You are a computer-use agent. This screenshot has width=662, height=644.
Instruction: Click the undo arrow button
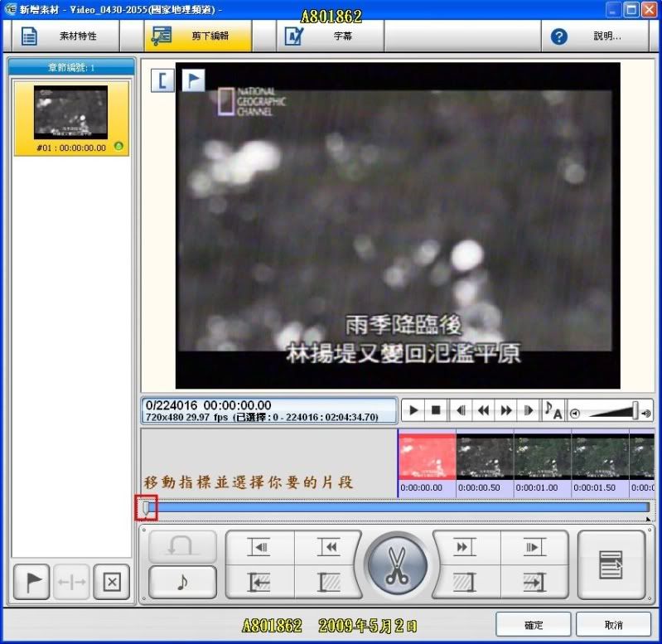point(182,546)
